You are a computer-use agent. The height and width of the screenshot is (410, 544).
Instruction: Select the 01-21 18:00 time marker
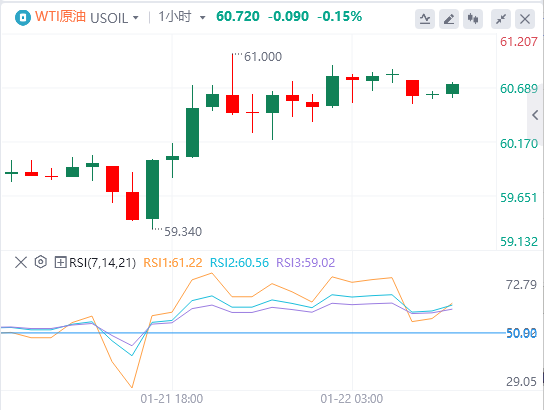[x=172, y=399]
